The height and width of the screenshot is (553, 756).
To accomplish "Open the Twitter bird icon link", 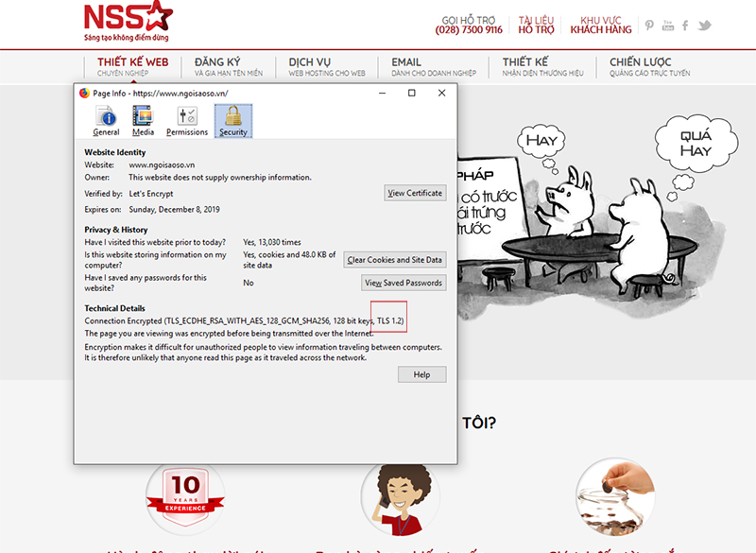I will coord(704,25).
